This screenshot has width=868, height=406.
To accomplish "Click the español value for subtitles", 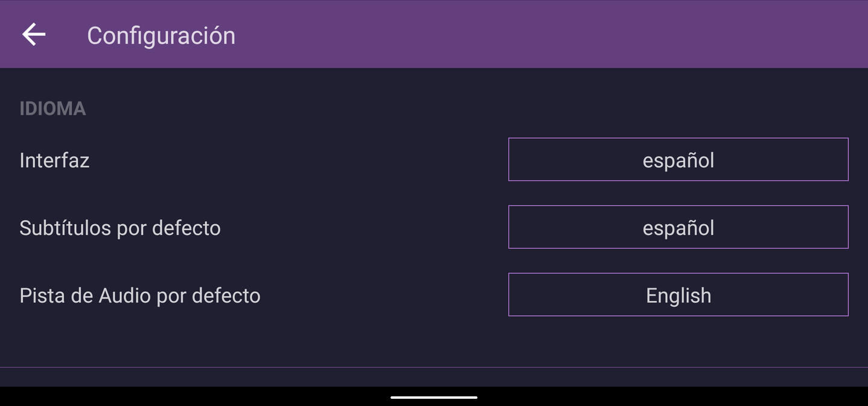I will point(678,228).
